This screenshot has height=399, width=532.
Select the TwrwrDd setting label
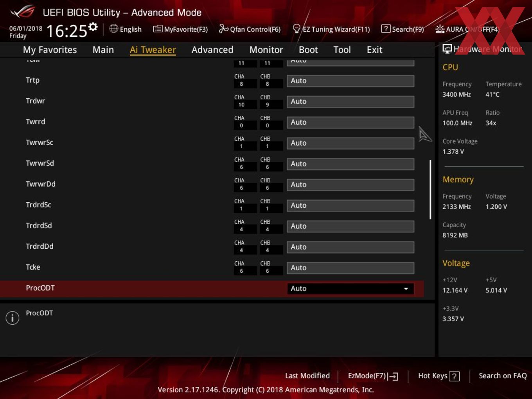click(41, 184)
